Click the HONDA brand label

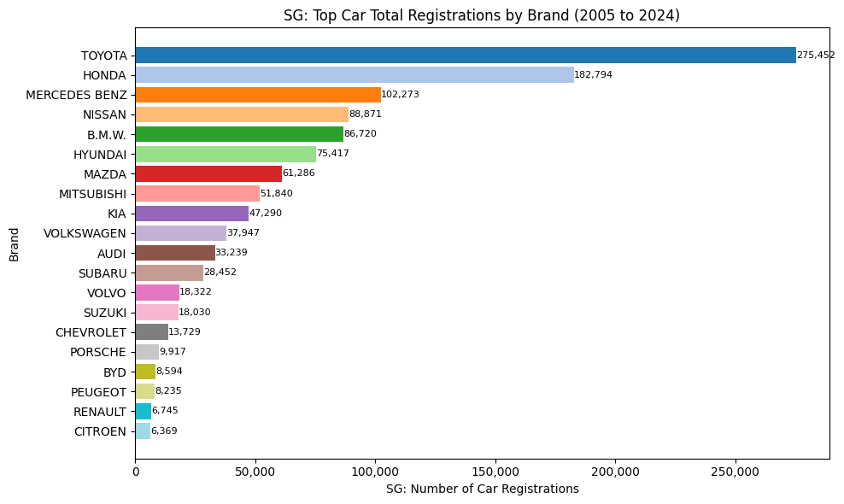click(x=104, y=75)
